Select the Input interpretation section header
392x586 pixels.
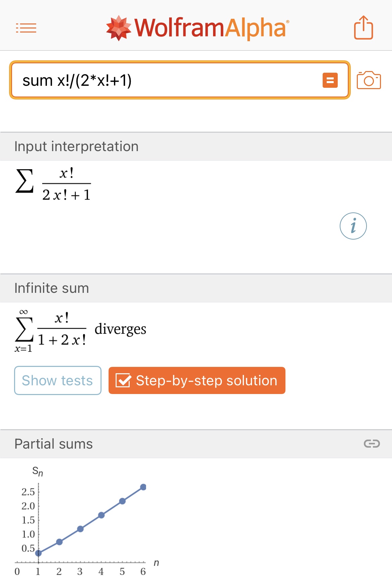pyautogui.click(x=76, y=147)
